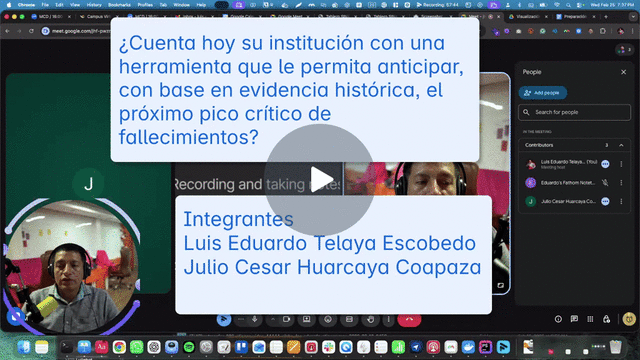This screenshot has height=360, width=640.
Task: Open picture-in-picture icon on video tile
Action: [x=500, y=285]
